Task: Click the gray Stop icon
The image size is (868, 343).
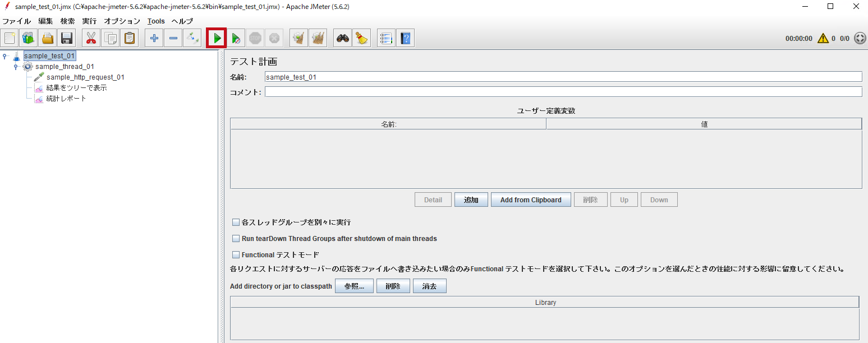Action: point(255,38)
